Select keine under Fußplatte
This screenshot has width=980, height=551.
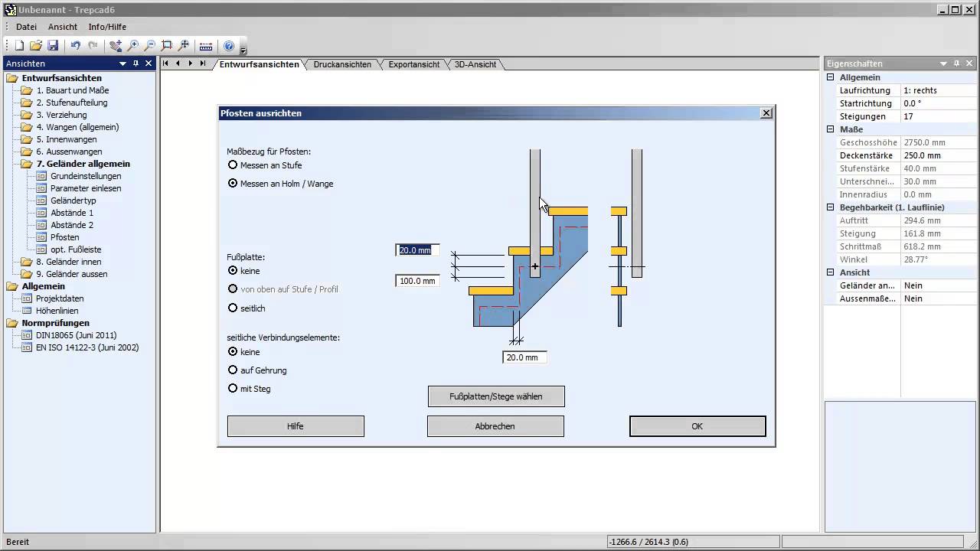pos(233,271)
